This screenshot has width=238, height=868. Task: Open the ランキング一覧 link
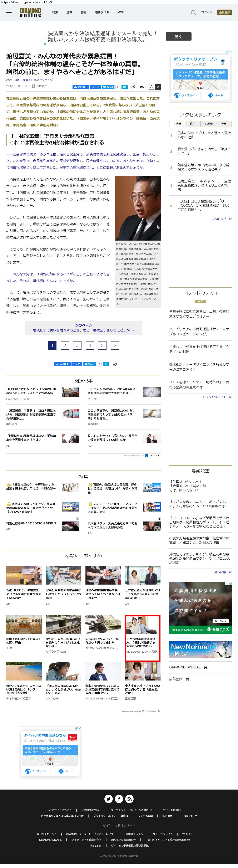pyautogui.click(x=221, y=219)
